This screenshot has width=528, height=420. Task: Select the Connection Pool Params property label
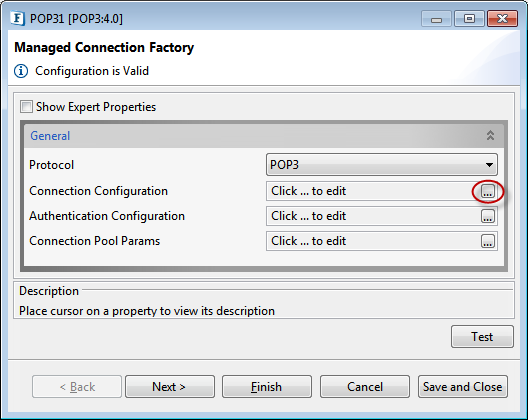coord(95,241)
